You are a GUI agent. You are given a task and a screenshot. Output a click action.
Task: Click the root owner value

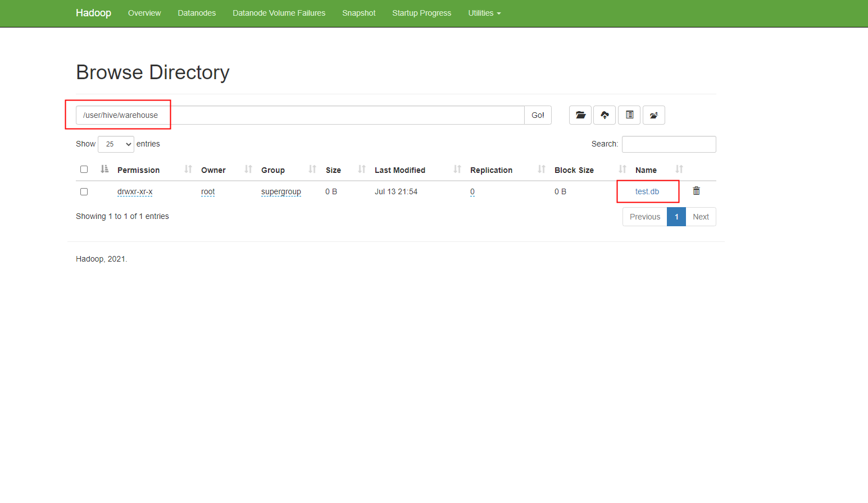(208, 191)
